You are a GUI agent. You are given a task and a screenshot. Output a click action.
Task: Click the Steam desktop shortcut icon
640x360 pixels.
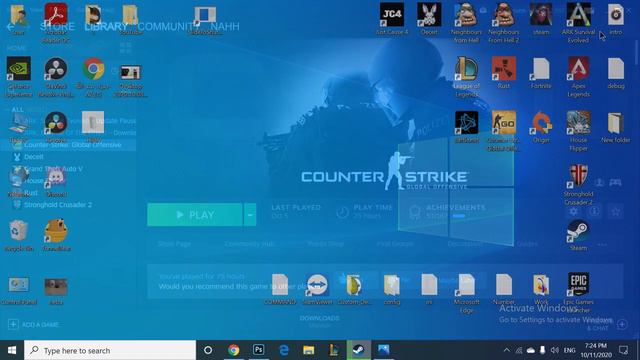tap(578, 231)
